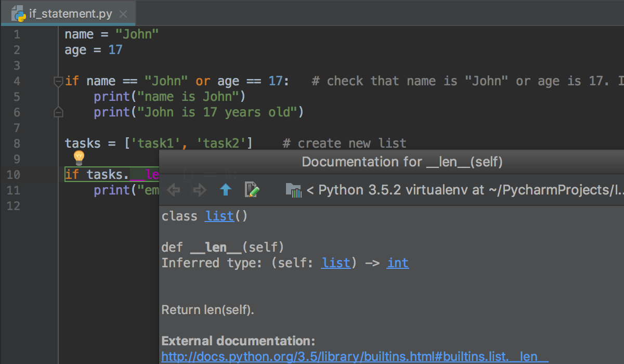Click the 'tasks' variable on line 8

(83, 144)
